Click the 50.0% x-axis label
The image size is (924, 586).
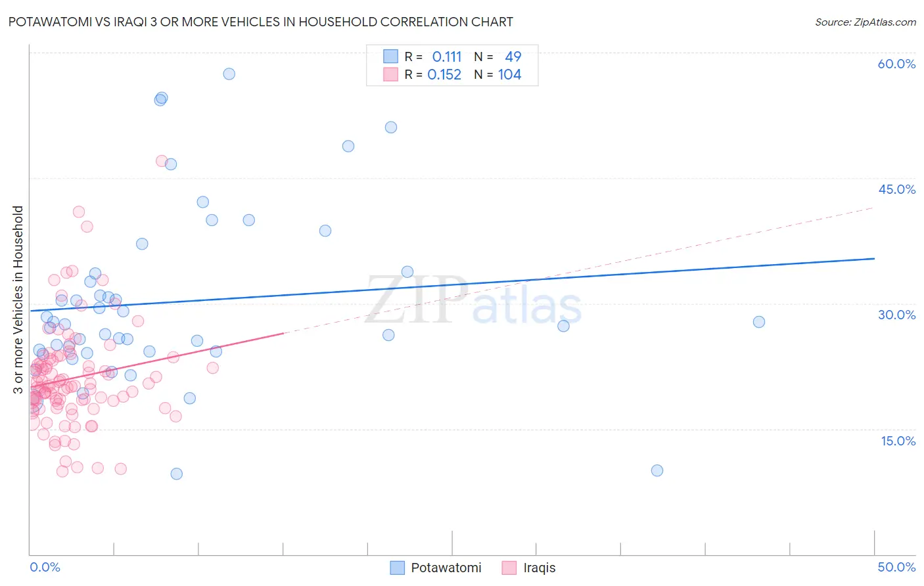tap(896, 567)
